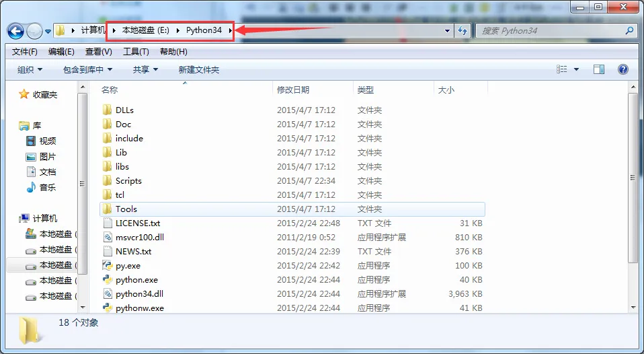Select the tcl folder icon
This screenshot has width=644, height=354.
(107, 194)
